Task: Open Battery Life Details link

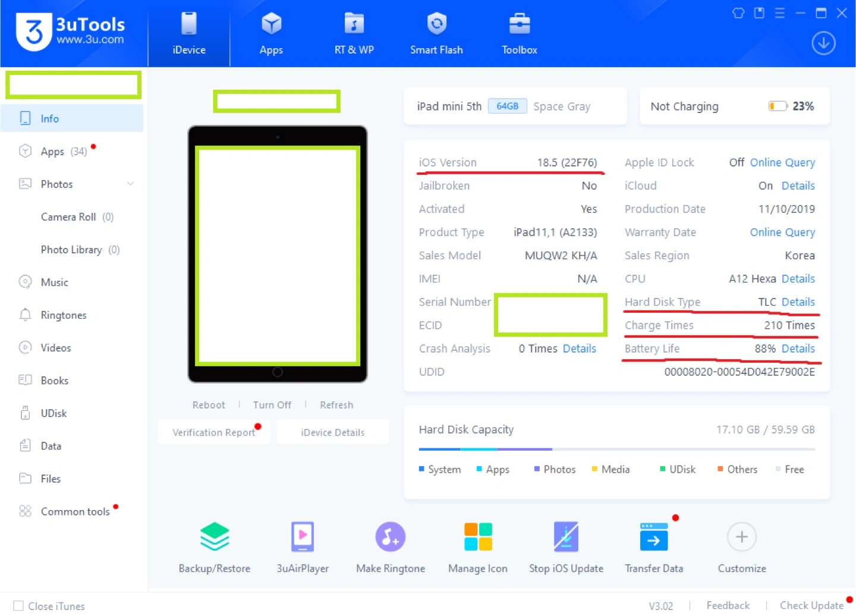Action: click(x=798, y=348)
